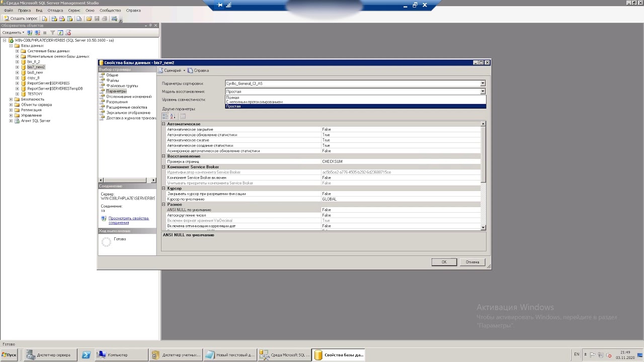Viewport: 644px width, 362px height.
Task: Switch to Новый текстовый документ taskbar button
Action: pyautogui.click(x=230, y=355)
